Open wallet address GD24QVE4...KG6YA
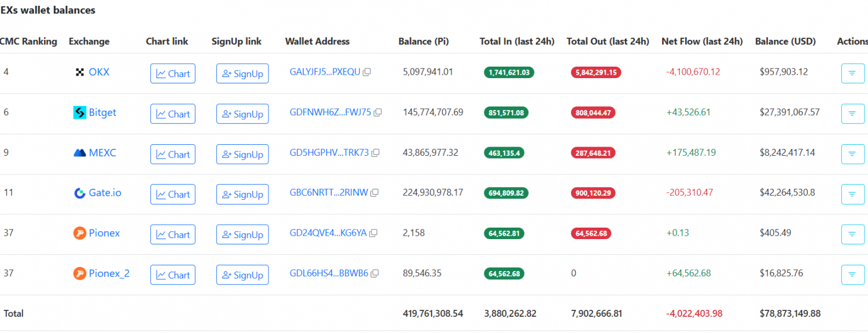868x333 pixels. pos(328,233)
